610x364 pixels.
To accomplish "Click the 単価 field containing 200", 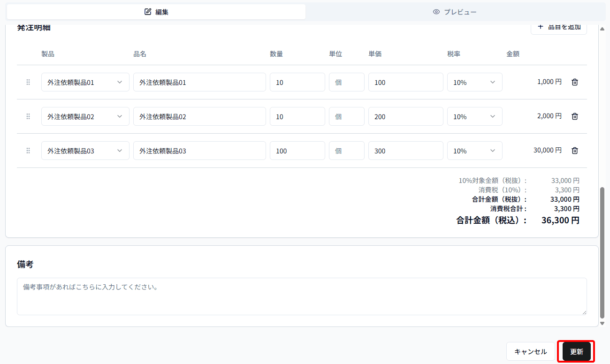I will 405,116.
